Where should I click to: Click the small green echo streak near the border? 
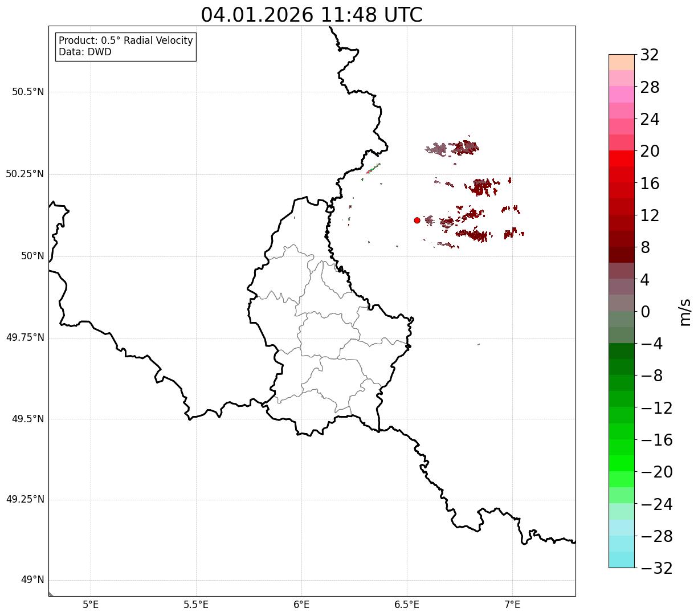[x=373, y=169]
